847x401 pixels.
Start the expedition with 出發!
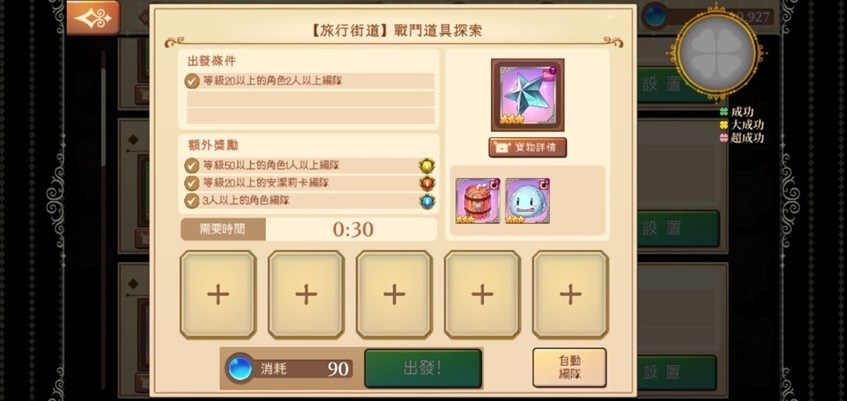[x=423, y=369]
